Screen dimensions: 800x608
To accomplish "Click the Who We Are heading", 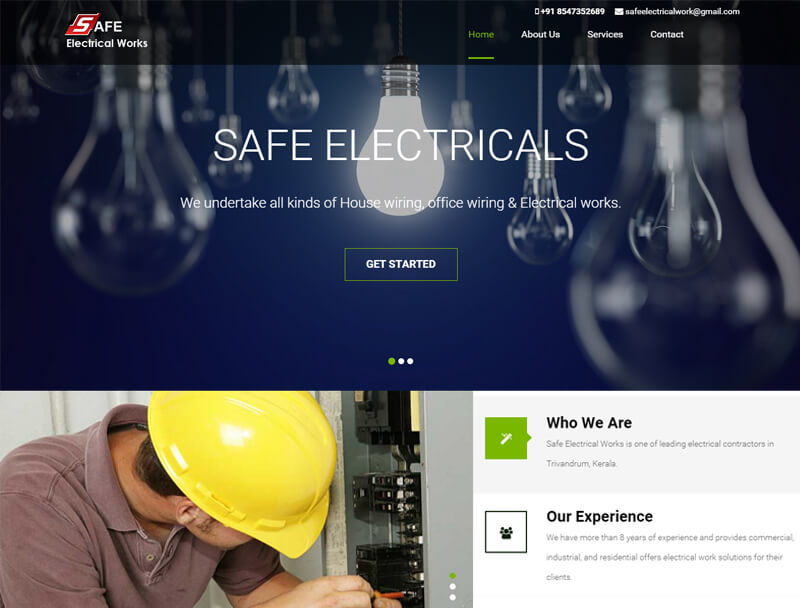I will click(x=589, y=423).
